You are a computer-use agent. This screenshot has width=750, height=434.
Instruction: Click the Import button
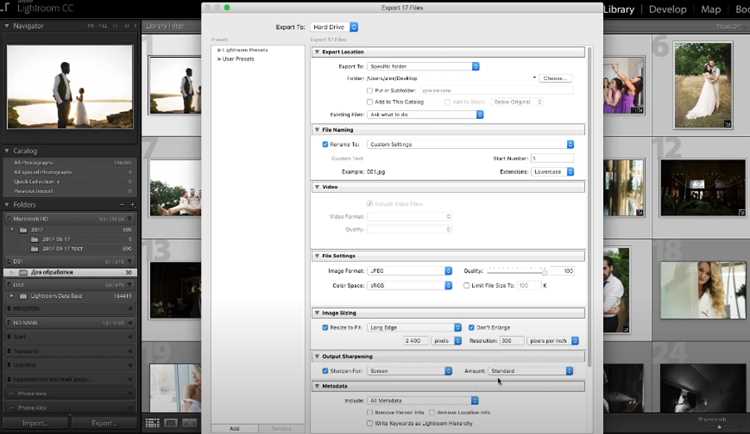point(34,423)
